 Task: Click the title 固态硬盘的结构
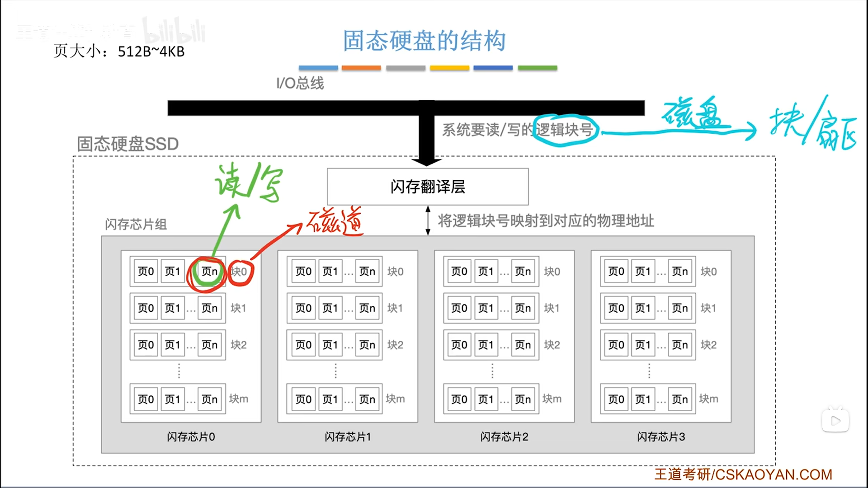(x=424, y=41)
